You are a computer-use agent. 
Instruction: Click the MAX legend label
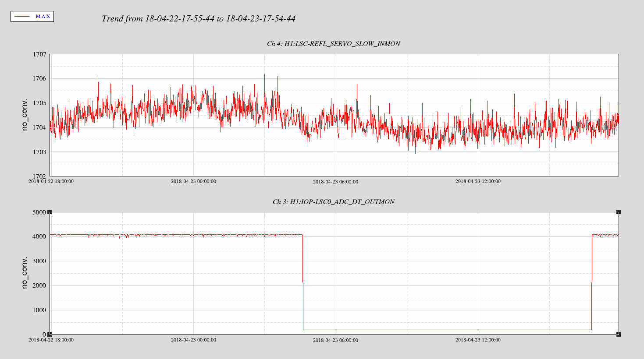(x=43, y=17)
